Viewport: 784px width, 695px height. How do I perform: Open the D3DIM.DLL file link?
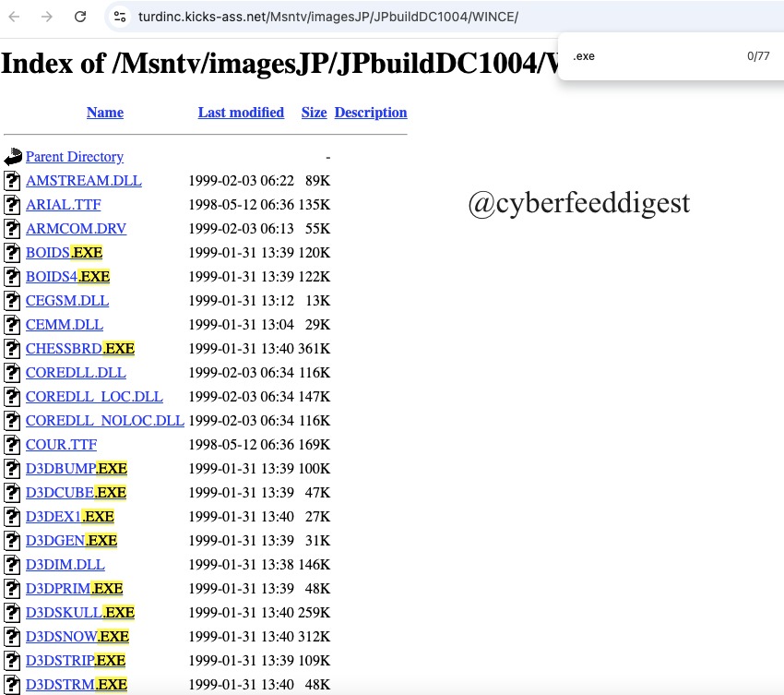[x=65, y=565]
